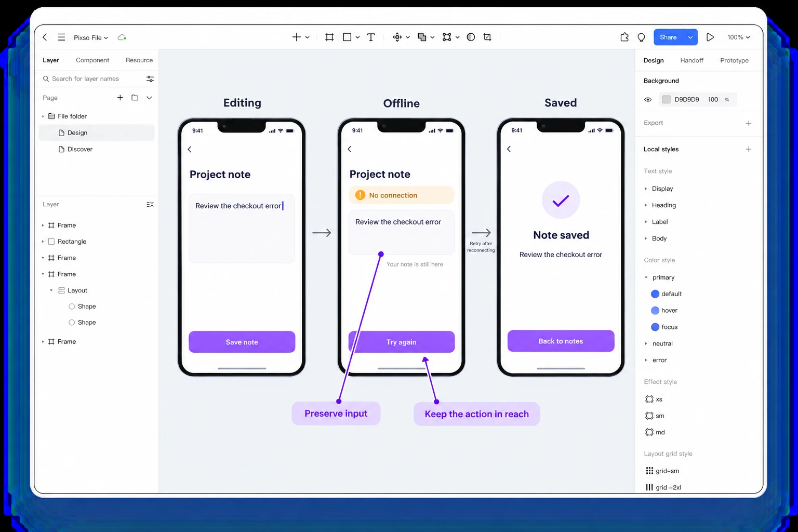Select the Frame tool in the toolbar
Screen dimensions: 798x532
329,37
